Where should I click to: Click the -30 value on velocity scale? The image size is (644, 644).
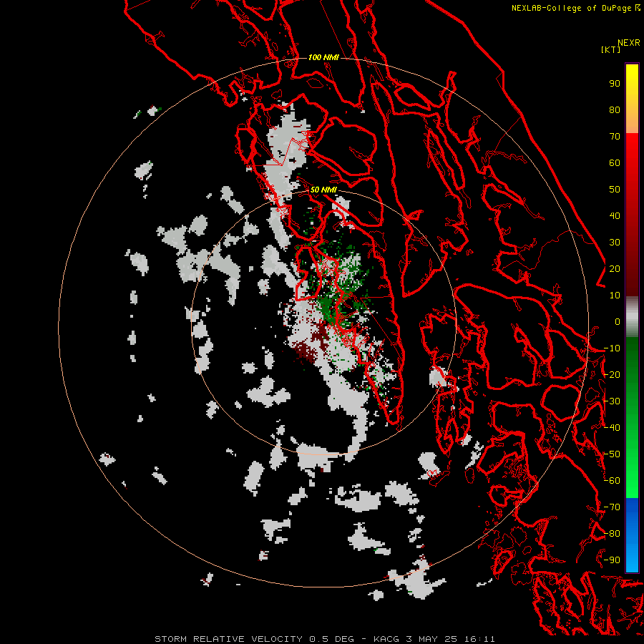pyautogui.click(x=612, y=401)
